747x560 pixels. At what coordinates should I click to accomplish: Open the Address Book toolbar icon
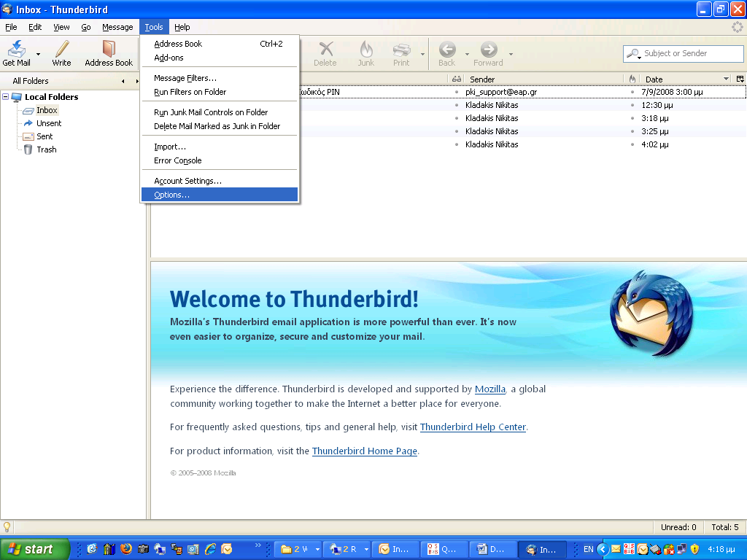pyautogui.click(x=109, y=48)
